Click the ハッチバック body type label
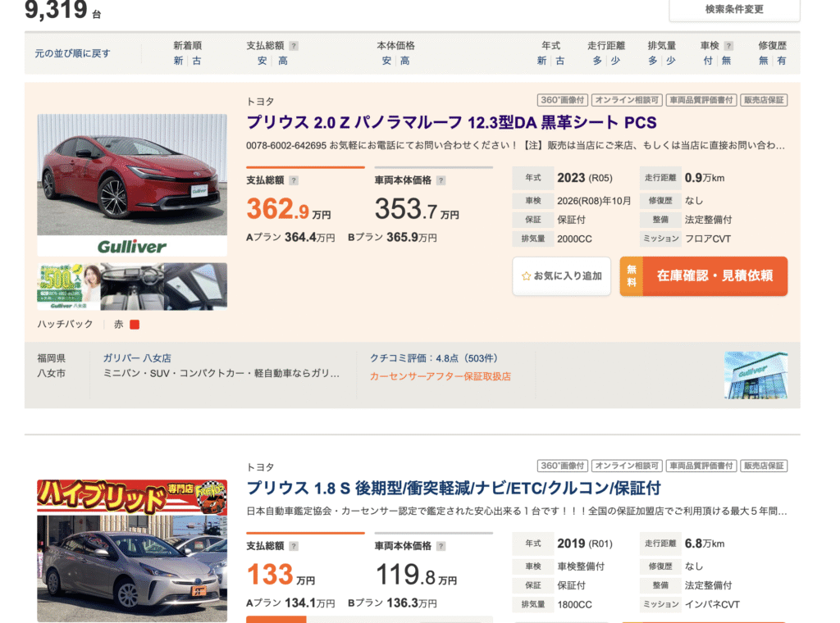Viewport: 840px width, 623px height. tap(65, 325)
